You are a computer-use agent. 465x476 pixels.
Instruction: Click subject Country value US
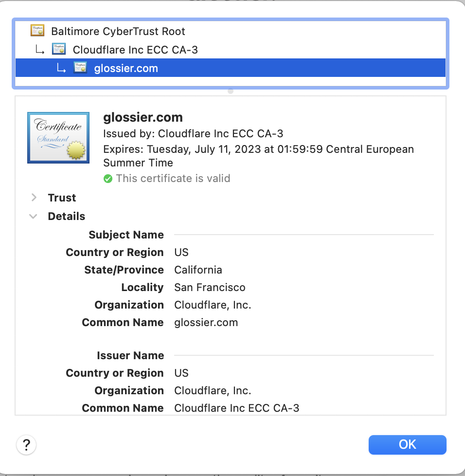[x=181, y=252]
